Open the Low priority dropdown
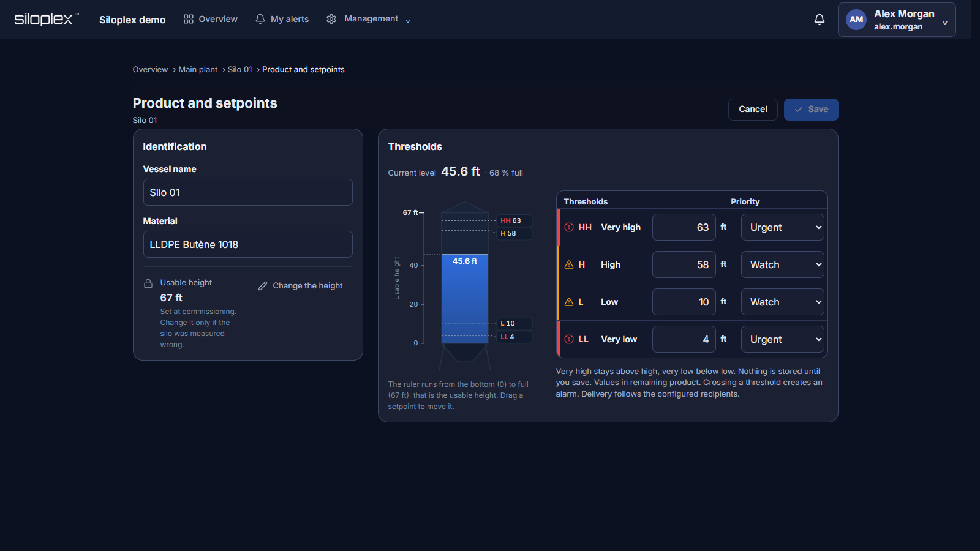Screen dimensions: 980x551 (x=783, y=302)
